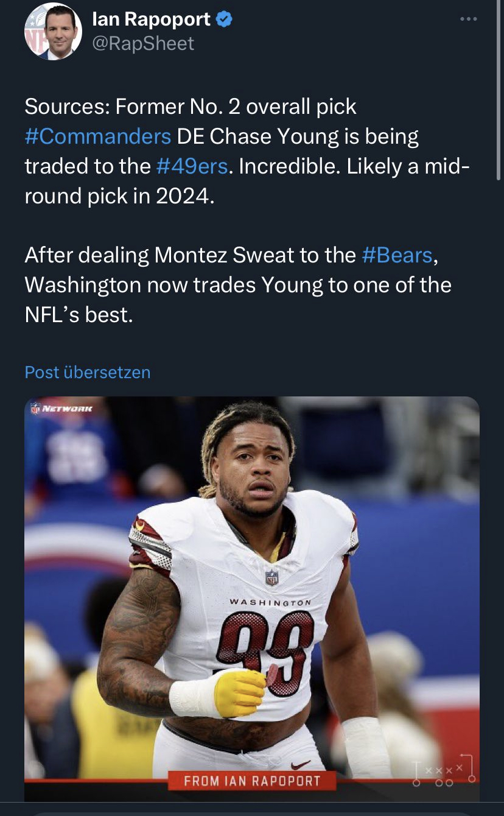Viewport: 504px width, 816px height.
Task: Click the NFL Network logo in the photo
Action: [61, 409]
